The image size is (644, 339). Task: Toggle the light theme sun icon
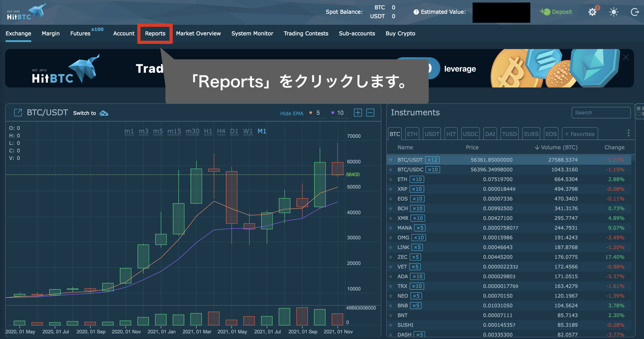tap(614, 12)
